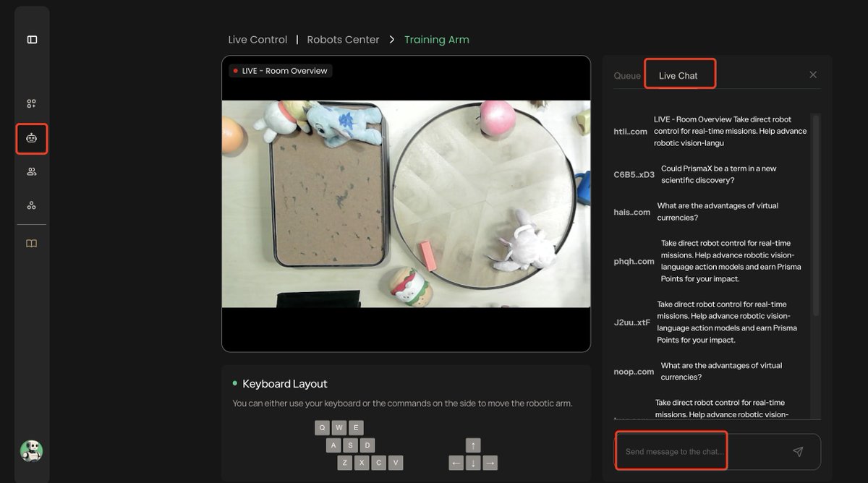This screenshot has width=868, height=483.
Task: Close the chat panel with X
Action: coord(813,75)
